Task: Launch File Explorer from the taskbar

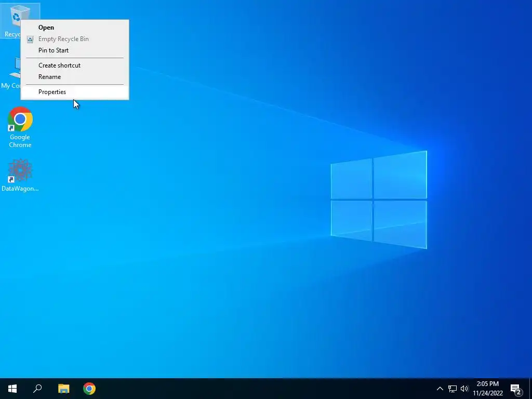Action: [63, 389]
